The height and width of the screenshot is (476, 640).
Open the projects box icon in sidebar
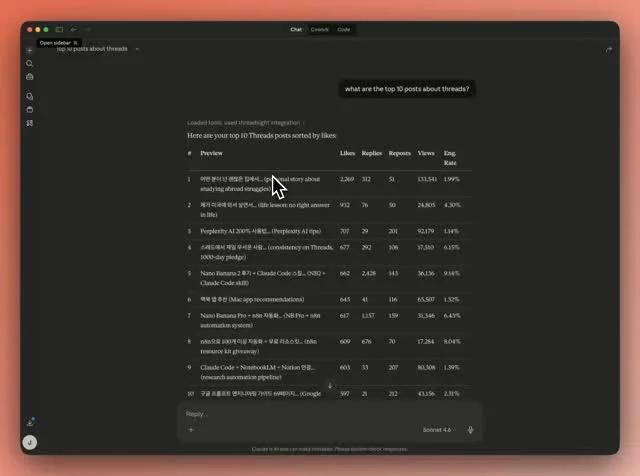coord(29,109)
